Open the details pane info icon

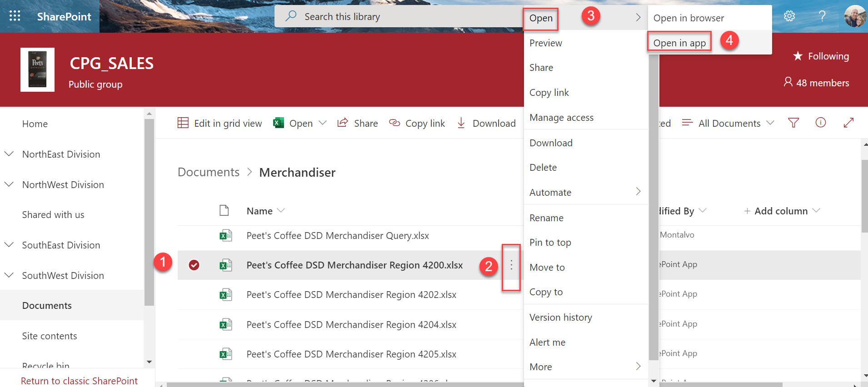pos(821,122)
